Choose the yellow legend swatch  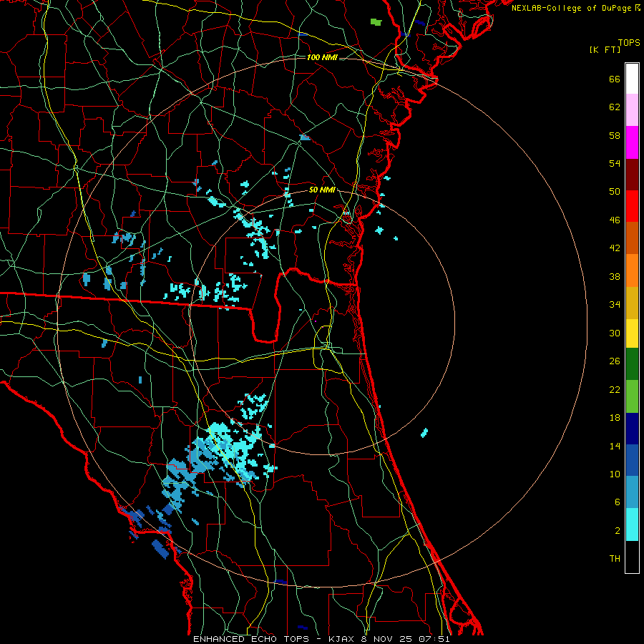coord(632,333)
